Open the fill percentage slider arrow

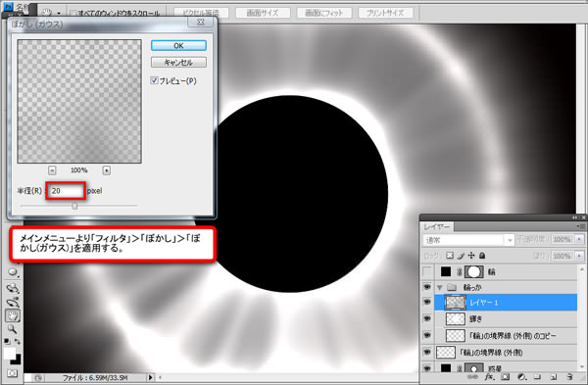coord(580,256)
